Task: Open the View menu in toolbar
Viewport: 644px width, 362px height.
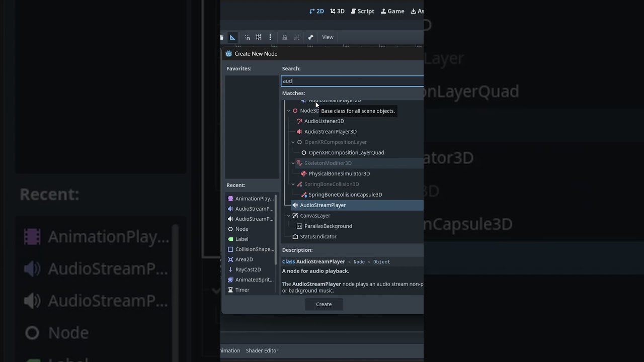Action: [328, 37]
